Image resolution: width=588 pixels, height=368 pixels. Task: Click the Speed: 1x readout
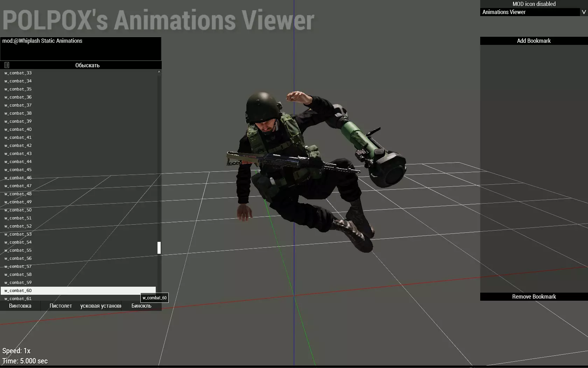click(16, 351)
